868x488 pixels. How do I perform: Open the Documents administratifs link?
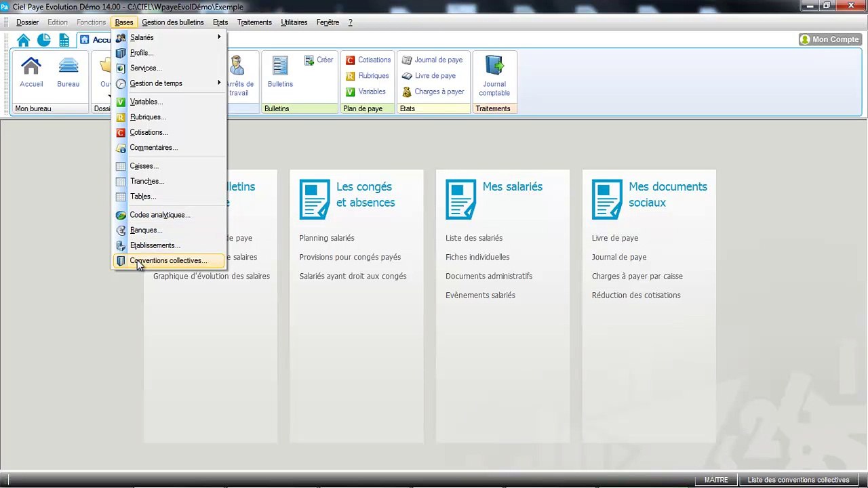click(489, 276)
